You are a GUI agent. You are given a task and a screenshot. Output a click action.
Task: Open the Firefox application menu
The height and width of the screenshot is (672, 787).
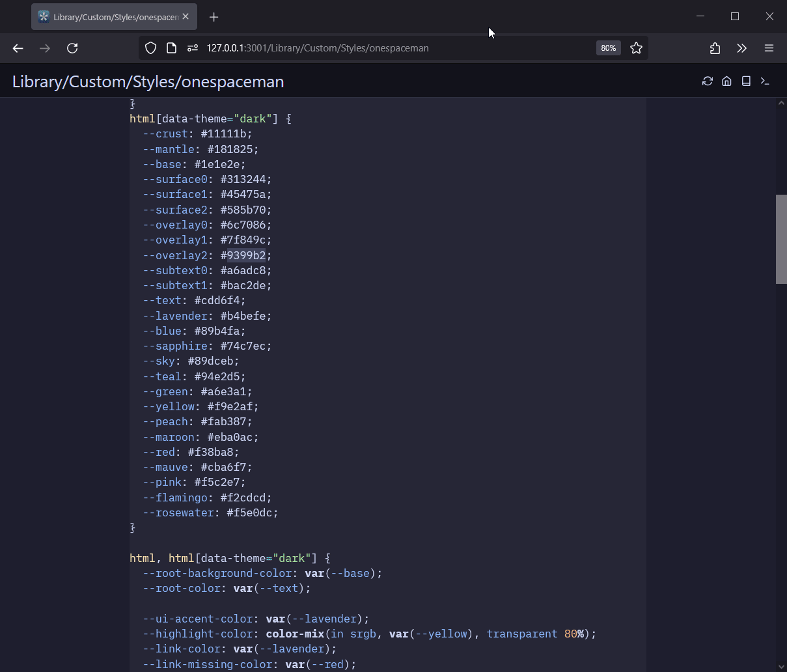tap(769, 48)
